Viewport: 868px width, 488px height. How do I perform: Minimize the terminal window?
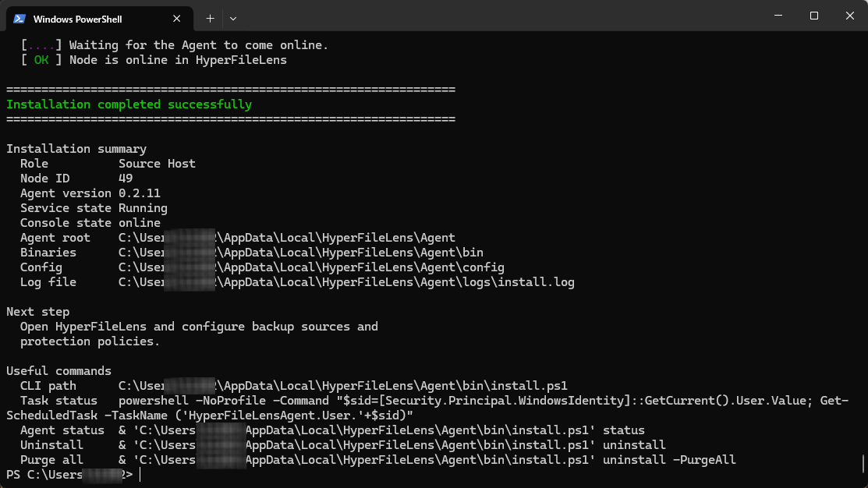(x=778, y=16)
